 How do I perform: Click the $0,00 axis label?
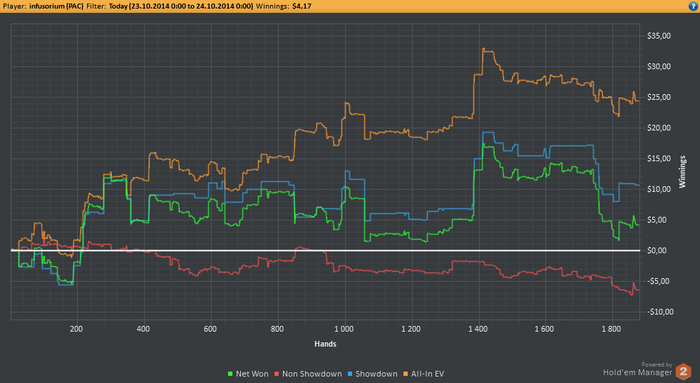(657, 251)
